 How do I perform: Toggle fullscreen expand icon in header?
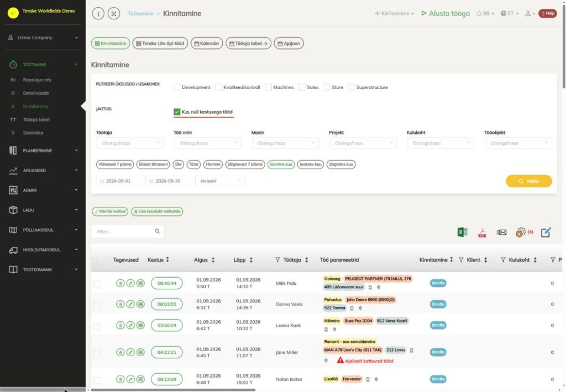click(x=114, y=14)
